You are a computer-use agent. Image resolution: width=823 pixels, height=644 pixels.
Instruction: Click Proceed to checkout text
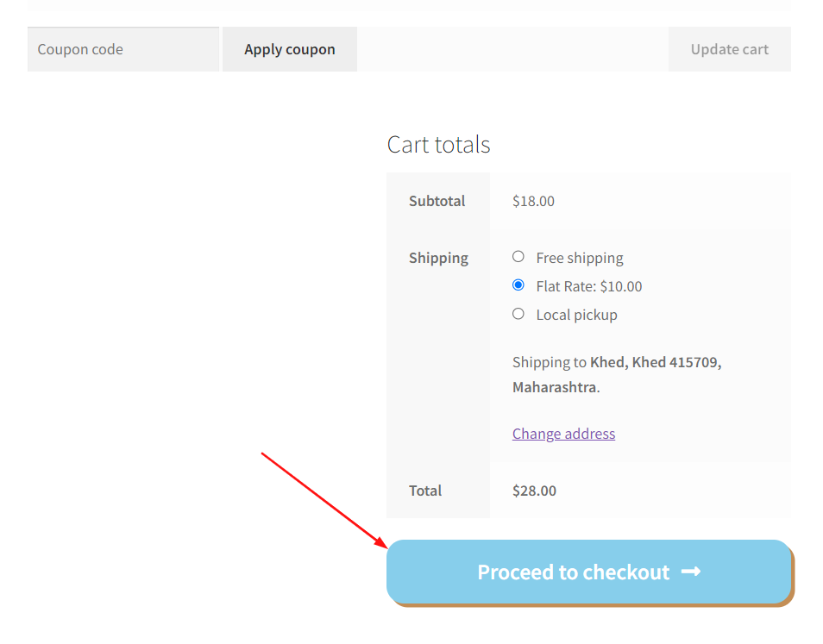573,572
